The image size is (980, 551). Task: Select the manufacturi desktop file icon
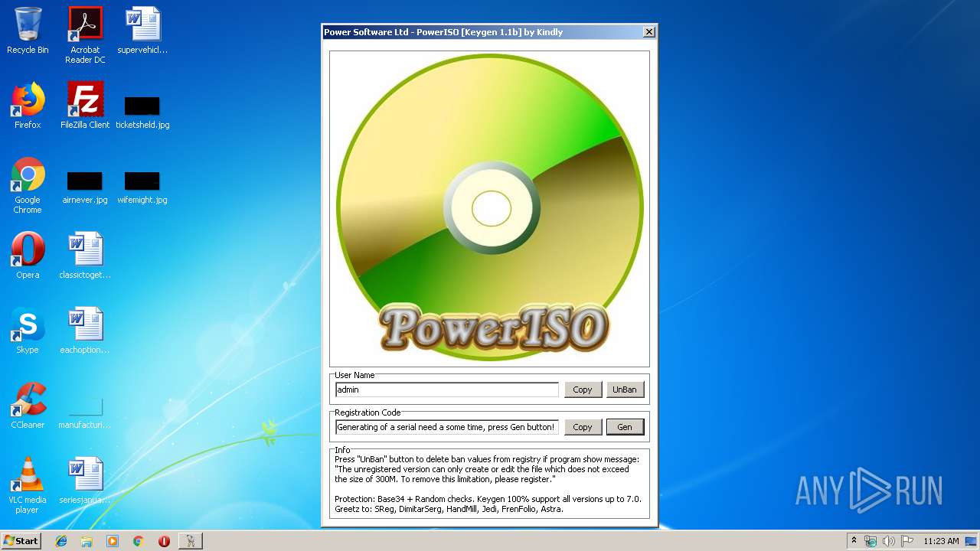point(85,412)
